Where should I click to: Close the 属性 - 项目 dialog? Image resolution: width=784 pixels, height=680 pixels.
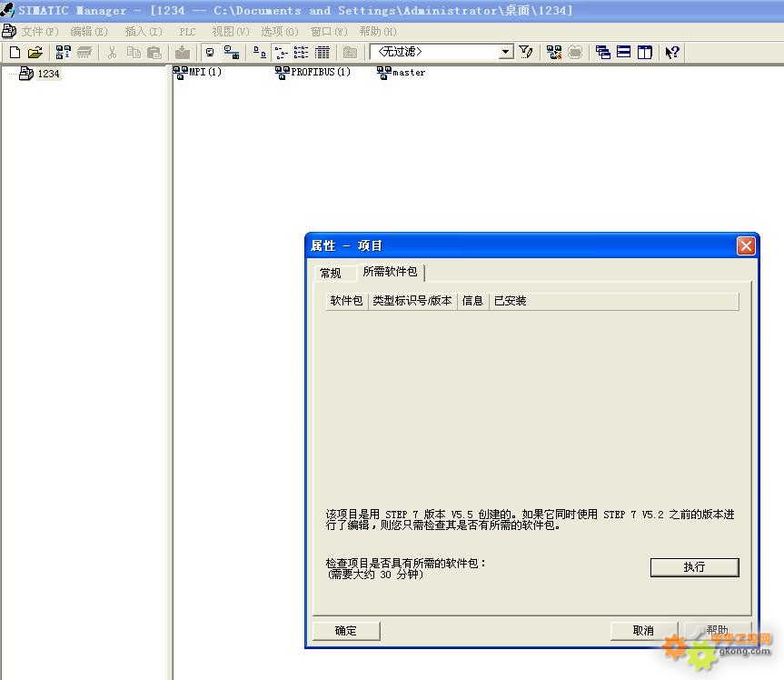coord(746,245)
